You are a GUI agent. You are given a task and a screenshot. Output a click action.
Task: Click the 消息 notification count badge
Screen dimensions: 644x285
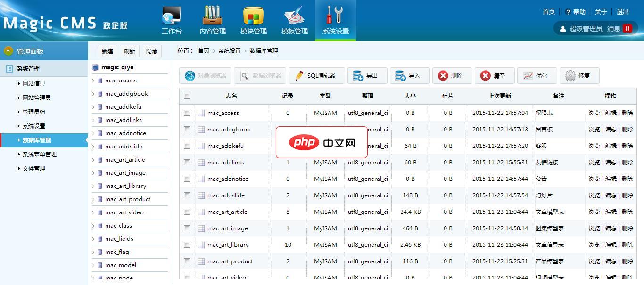[x=627, y=29]
